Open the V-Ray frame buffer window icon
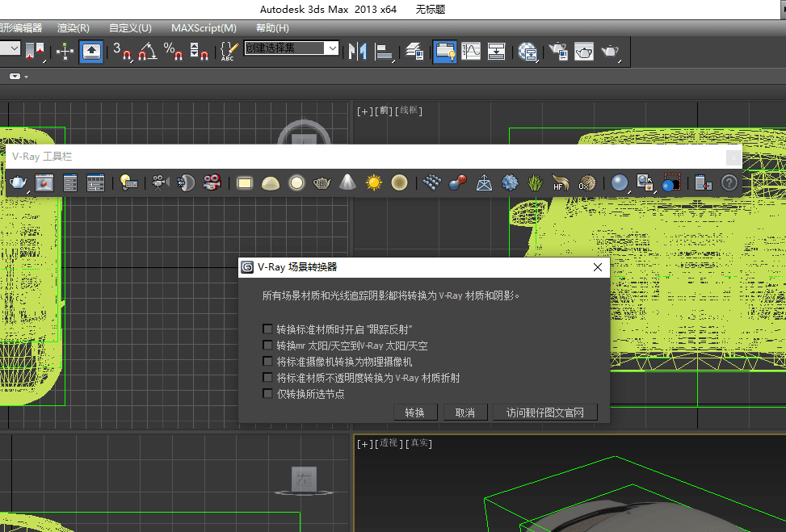Screen dimensions: 786x532 tap(44, 182)
